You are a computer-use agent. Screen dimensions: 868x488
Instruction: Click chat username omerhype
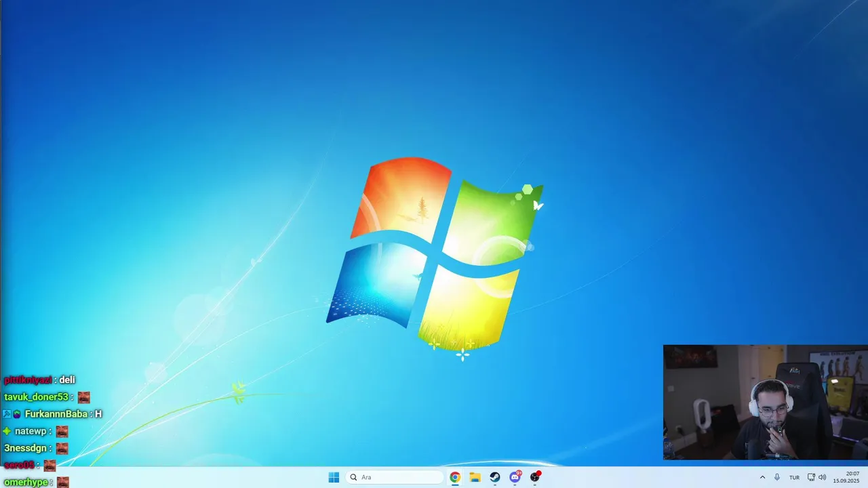(x=26, y=482)
